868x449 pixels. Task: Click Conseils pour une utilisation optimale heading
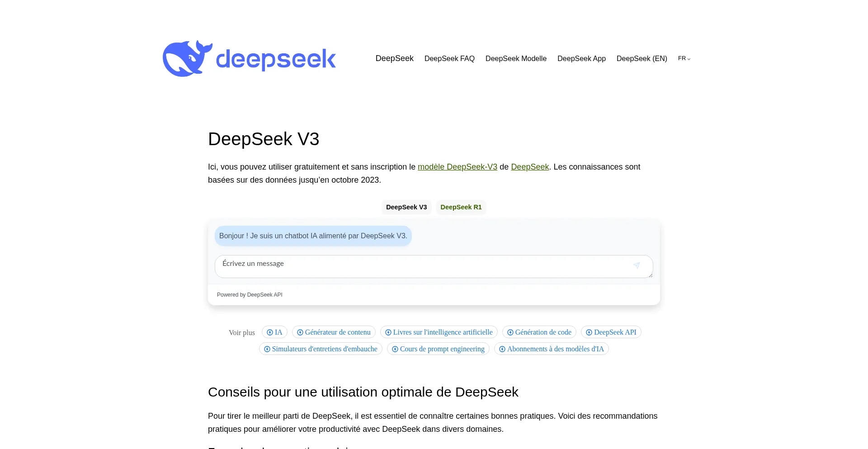363,392
